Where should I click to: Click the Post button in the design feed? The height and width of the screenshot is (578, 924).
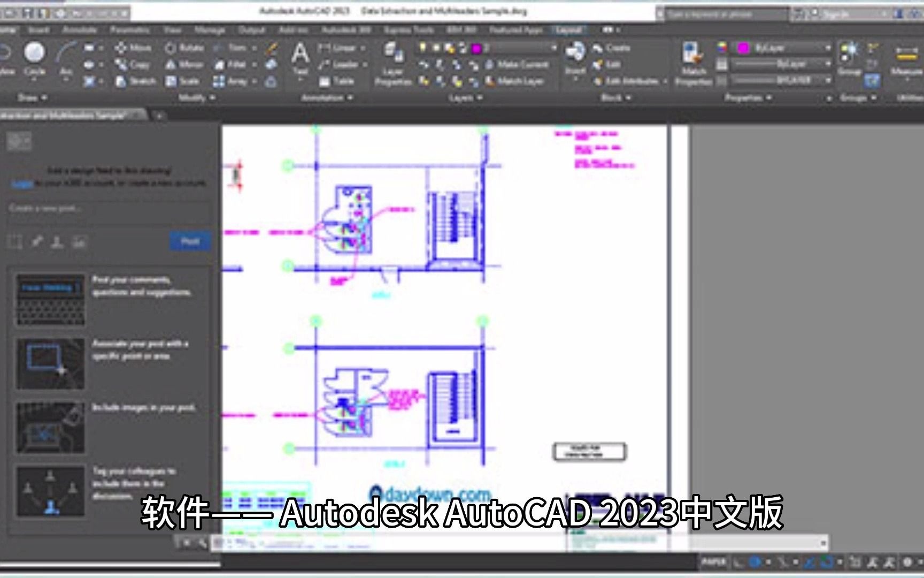coord(190,241)
